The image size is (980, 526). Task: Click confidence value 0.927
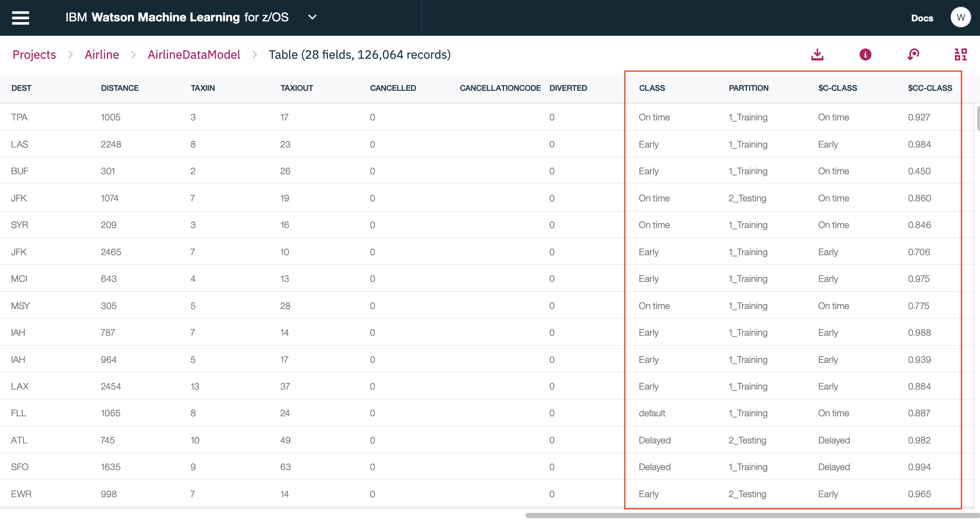click(x=919, y=117)
